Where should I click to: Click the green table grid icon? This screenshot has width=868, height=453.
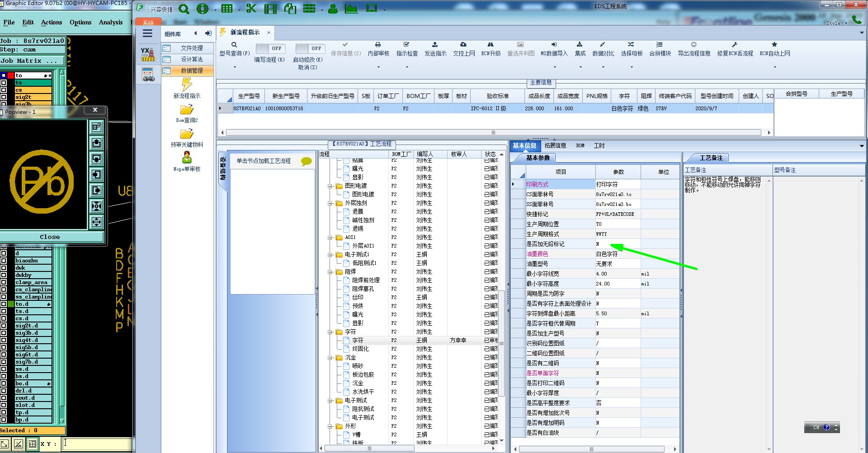coord(227,9)
